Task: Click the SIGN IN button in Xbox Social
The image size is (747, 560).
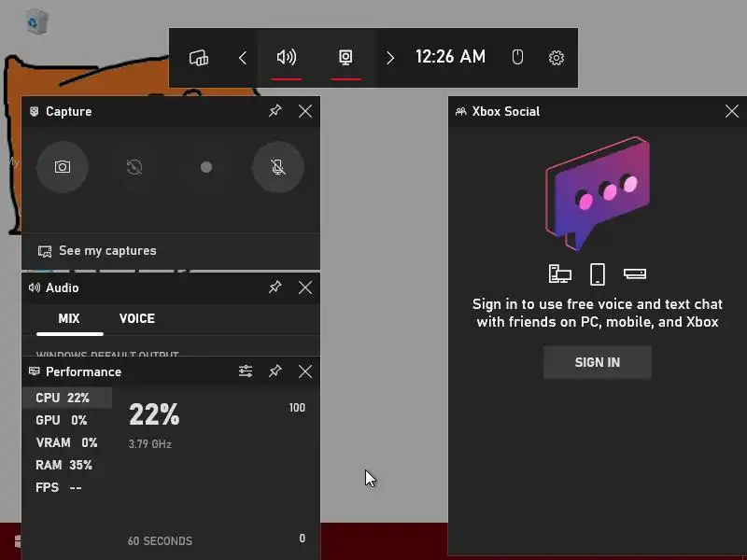Action: pos(598,362)
